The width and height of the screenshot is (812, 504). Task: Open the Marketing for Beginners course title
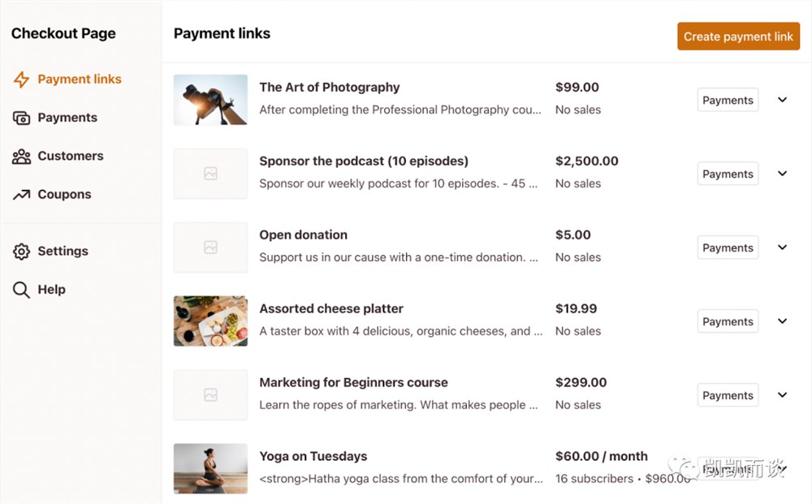pyautogui.click(x=354, y=382)
